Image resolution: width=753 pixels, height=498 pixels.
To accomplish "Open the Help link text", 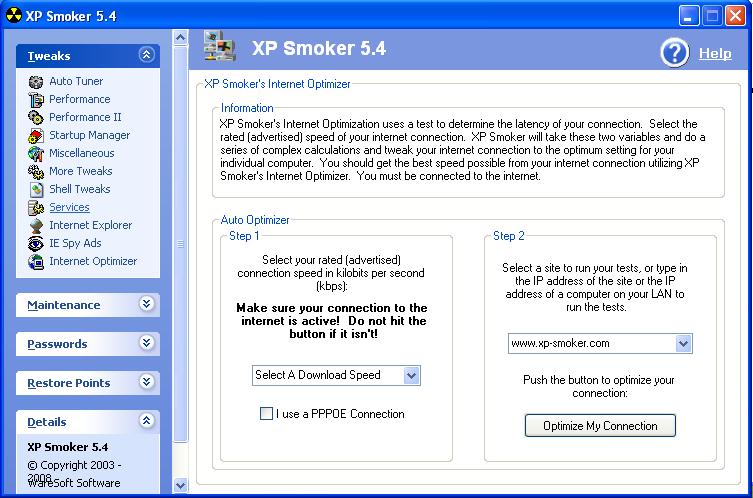I will 715,53.
